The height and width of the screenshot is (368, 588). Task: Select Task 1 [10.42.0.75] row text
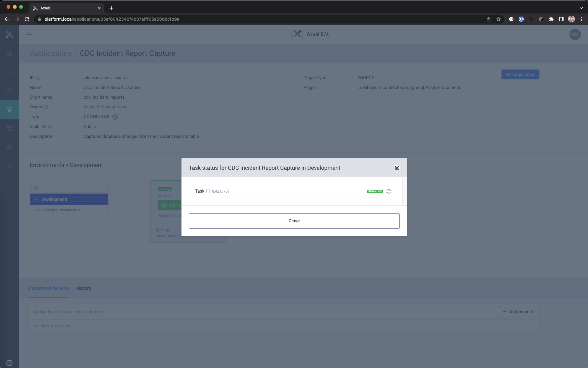[212, 191]
